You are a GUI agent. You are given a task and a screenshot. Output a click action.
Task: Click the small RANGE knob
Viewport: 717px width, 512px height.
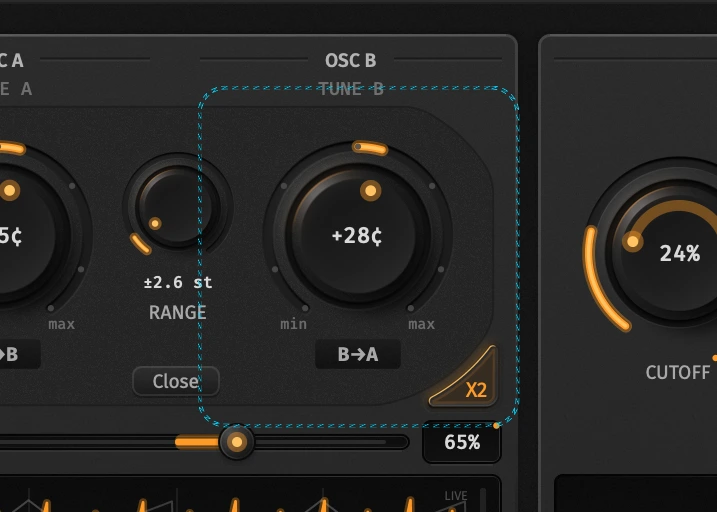177,207
